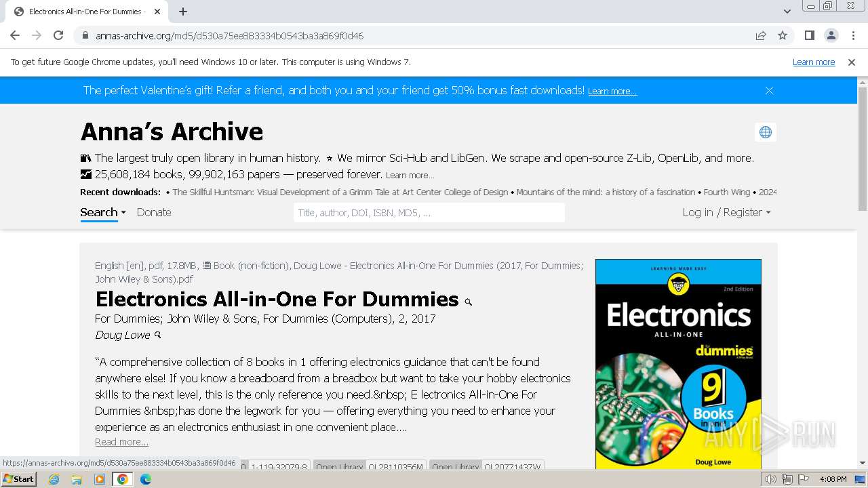Click the forward navigation arrow

pyautogui.click(x=37, y=36)
